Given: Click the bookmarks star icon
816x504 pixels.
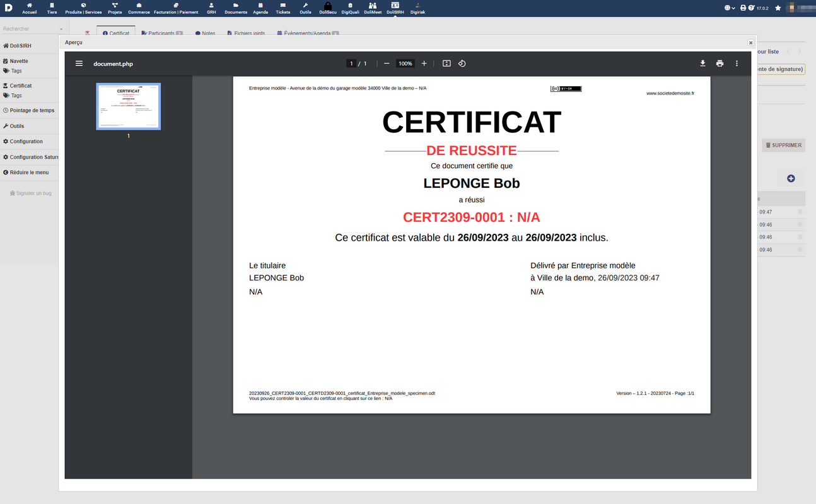Looking at the screenshot, I should click(x=778, y=8).
